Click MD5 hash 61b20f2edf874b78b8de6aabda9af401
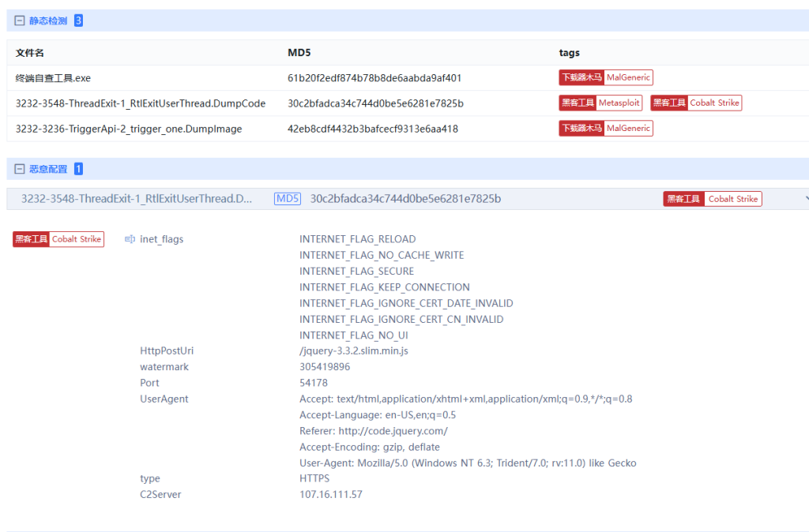Viewport: 809px width, 532px height. 374,78
